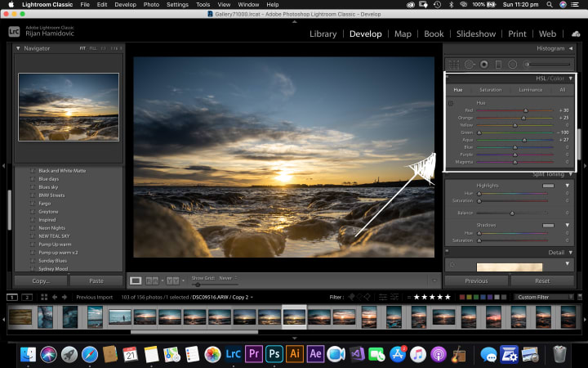Switch to the Map module
This screenshot has height=368, width=588.
coord(403,34)
